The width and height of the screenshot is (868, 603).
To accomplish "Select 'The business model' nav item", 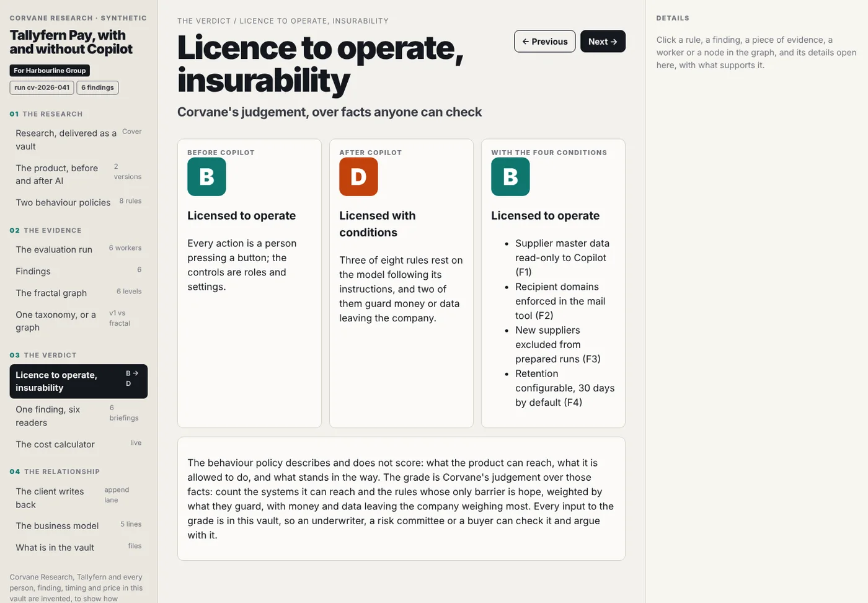I will (x=79, y=525).
